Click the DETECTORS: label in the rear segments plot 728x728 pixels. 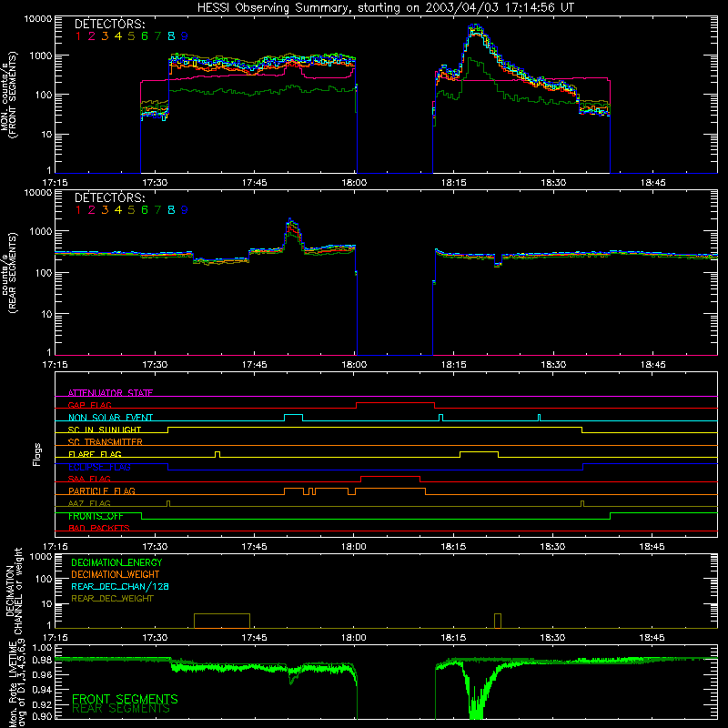[x=109, y=197]
